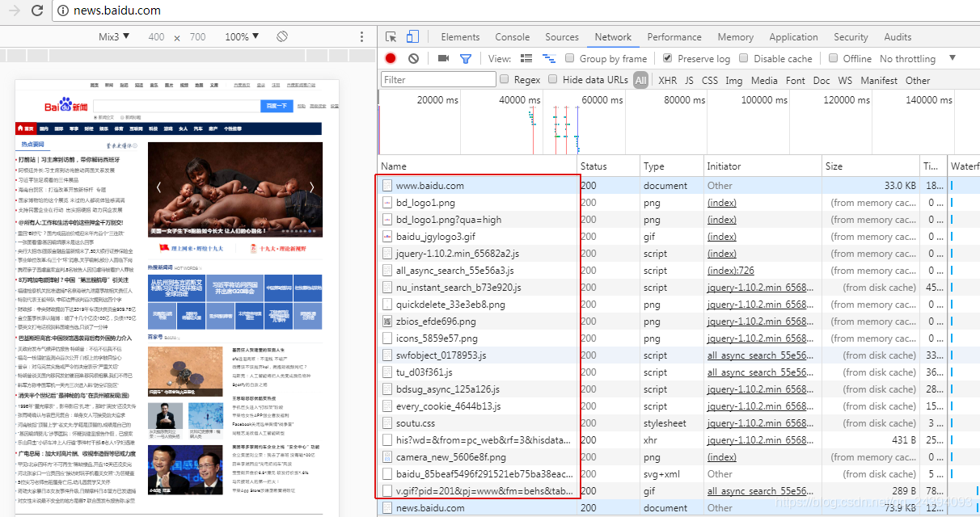Viewport: 980px width, 517px height.
Task: Select the Network tab
Action: point(613,37)
